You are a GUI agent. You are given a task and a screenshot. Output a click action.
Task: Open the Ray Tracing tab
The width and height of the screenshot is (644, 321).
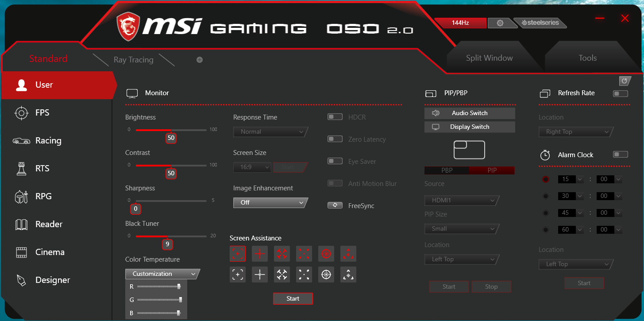pos(133,60)
